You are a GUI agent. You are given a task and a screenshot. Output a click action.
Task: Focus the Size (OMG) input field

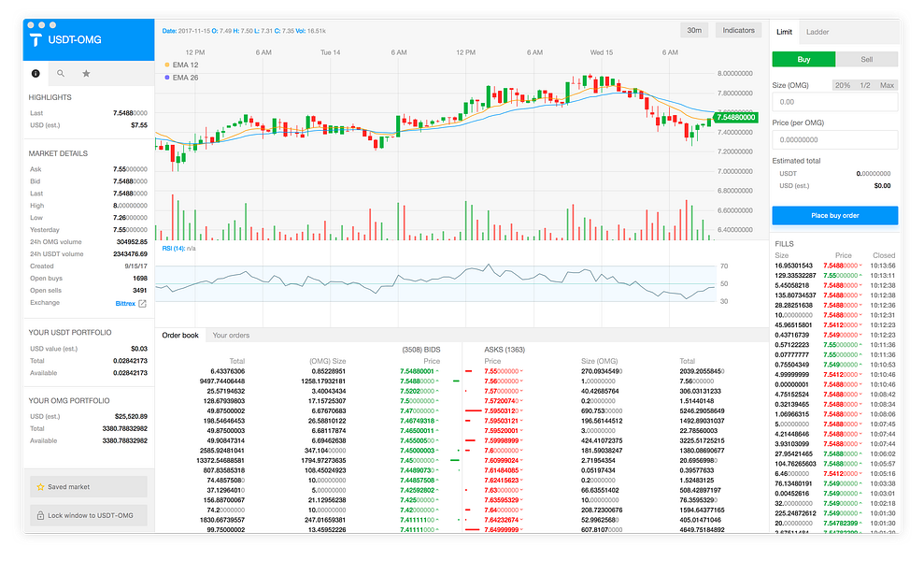pos(835,102)
